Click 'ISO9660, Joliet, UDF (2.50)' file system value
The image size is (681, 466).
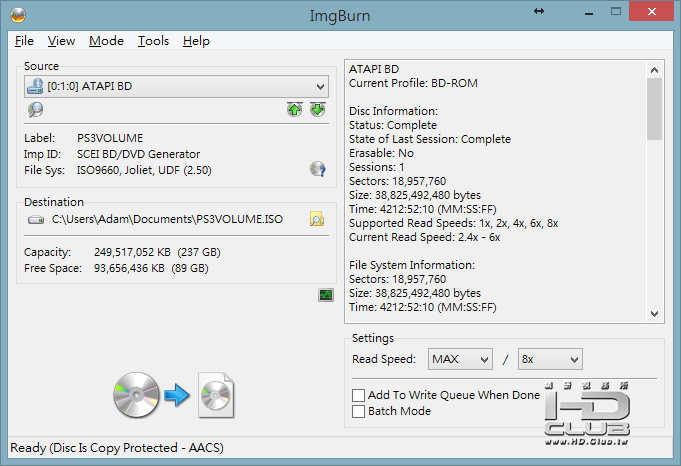tap(144, 170)
